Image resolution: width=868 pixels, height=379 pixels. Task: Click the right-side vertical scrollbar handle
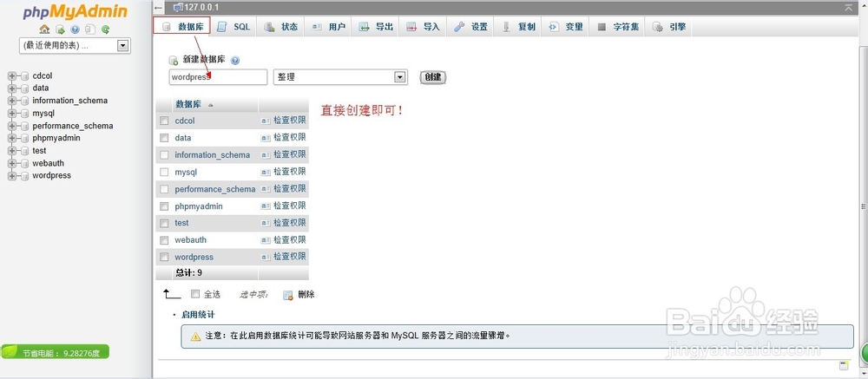coord(863,206)
